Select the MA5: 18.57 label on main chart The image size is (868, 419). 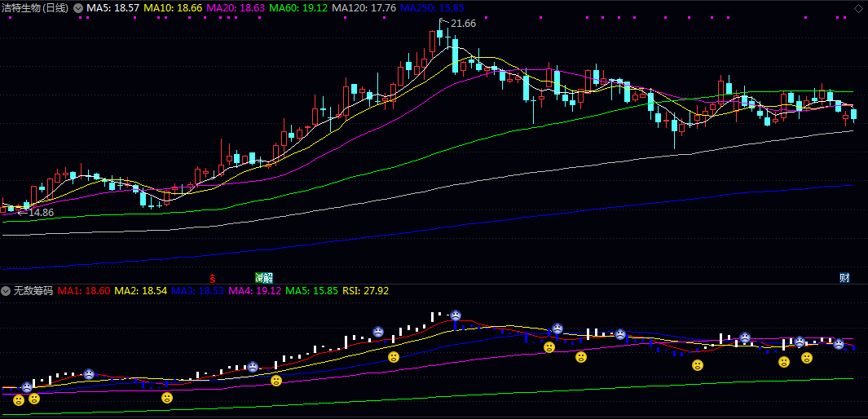(113, 8)
